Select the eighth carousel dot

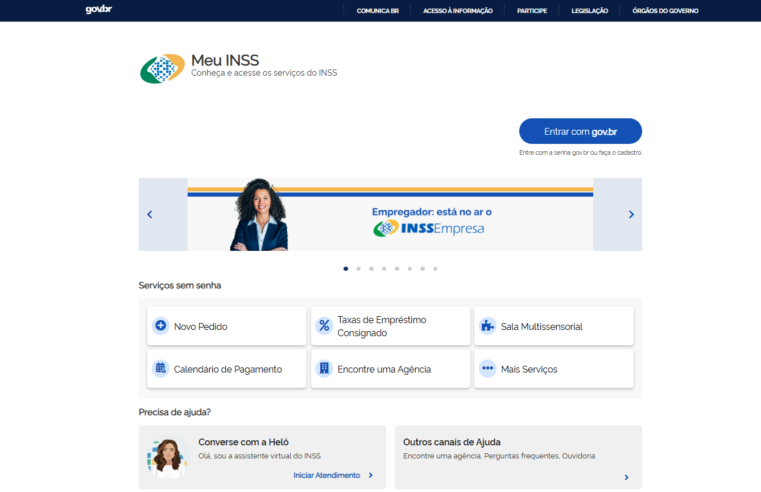coord(435,269)
